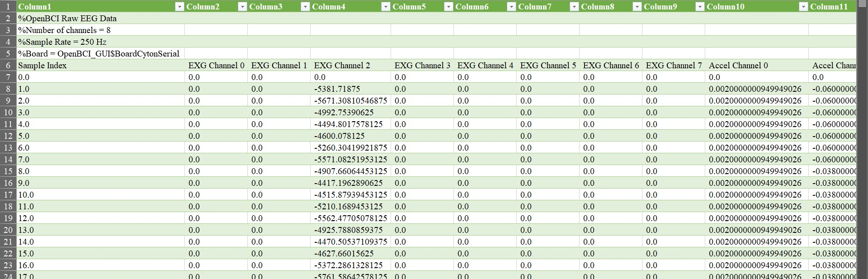Select Sample Index cell 16.0
Screen dimensions: 868x279
click(x=100, y=265)
